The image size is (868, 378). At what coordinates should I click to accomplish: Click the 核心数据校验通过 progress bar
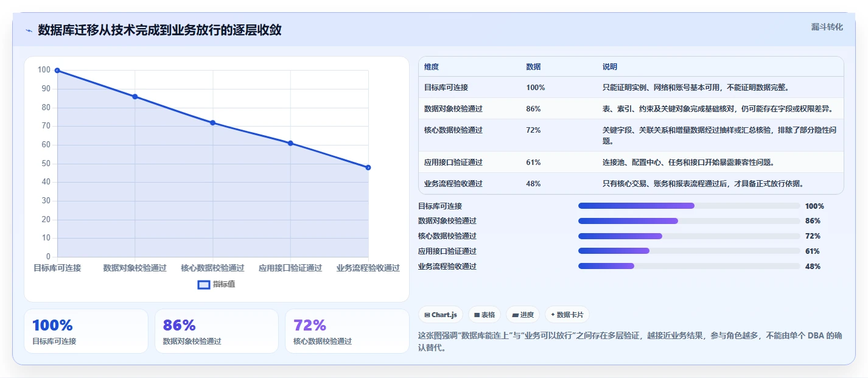click(689, 236)
